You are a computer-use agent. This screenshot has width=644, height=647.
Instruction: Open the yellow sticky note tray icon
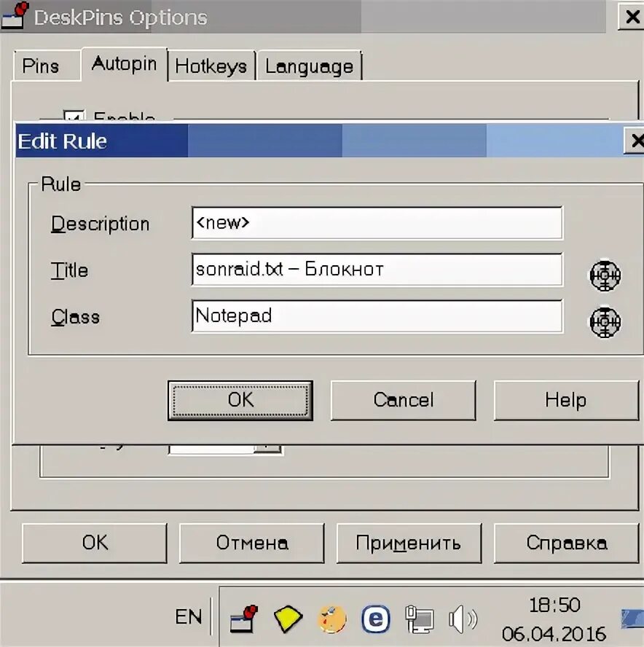point(288,619)
